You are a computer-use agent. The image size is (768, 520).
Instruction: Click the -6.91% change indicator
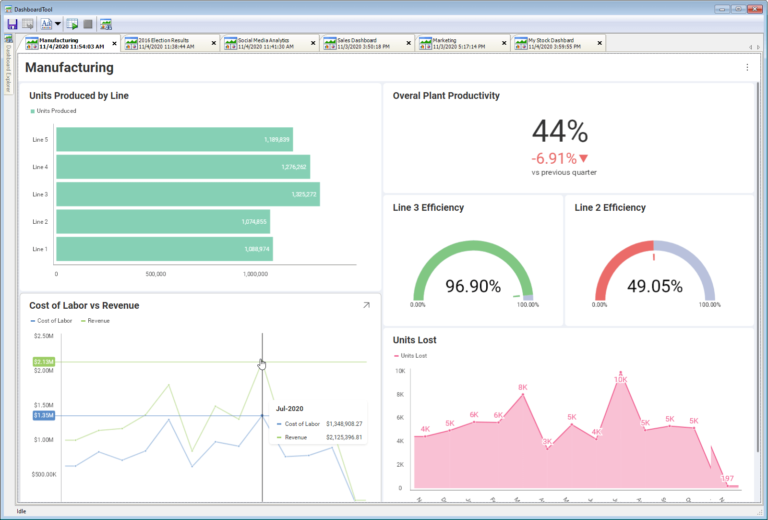(560, 159)
